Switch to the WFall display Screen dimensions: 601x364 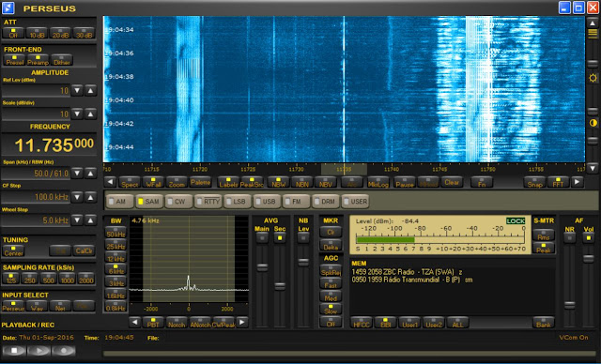click(153, 182)
